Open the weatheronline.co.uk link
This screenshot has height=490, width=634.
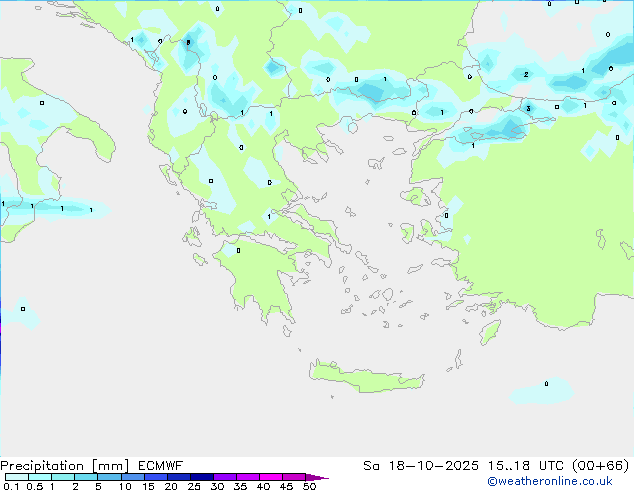pos(550,481)
